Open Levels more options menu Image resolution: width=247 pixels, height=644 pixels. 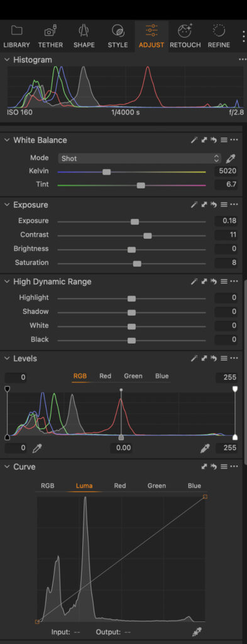[x=234, y=358]
